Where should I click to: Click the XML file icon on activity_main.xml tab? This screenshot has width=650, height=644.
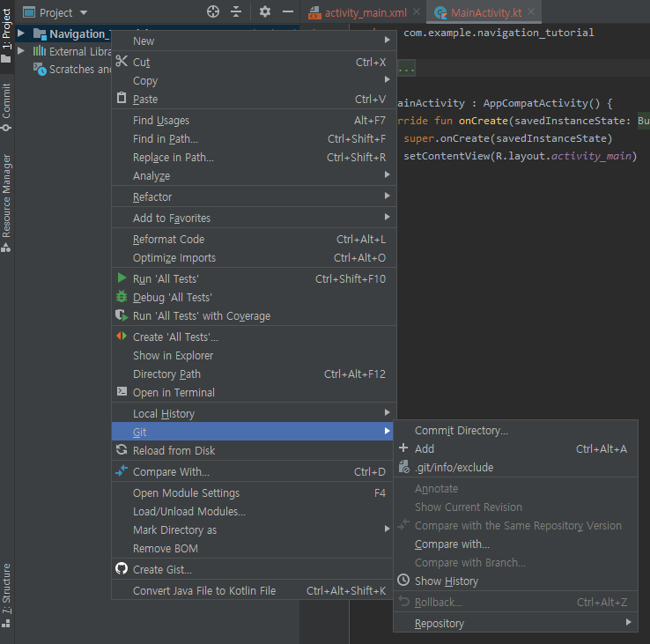314,13
